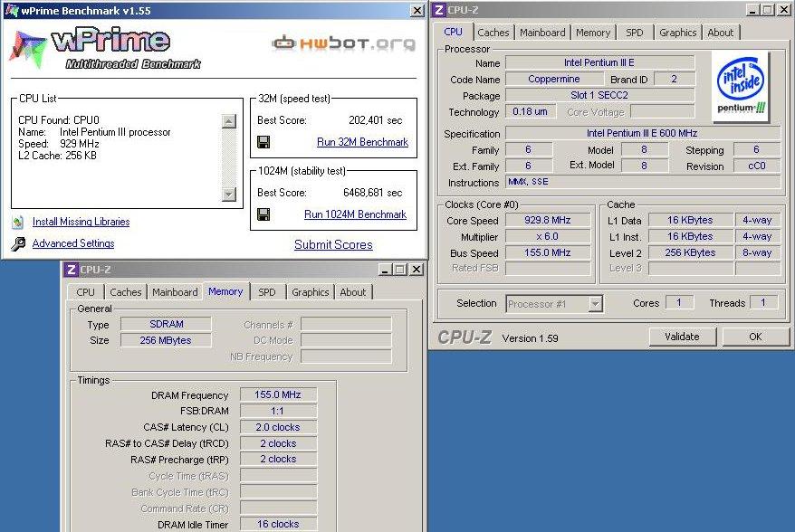Open Caches tab in Memory CPU-Z window
The image size is (795, 532).
pos(126,292)
